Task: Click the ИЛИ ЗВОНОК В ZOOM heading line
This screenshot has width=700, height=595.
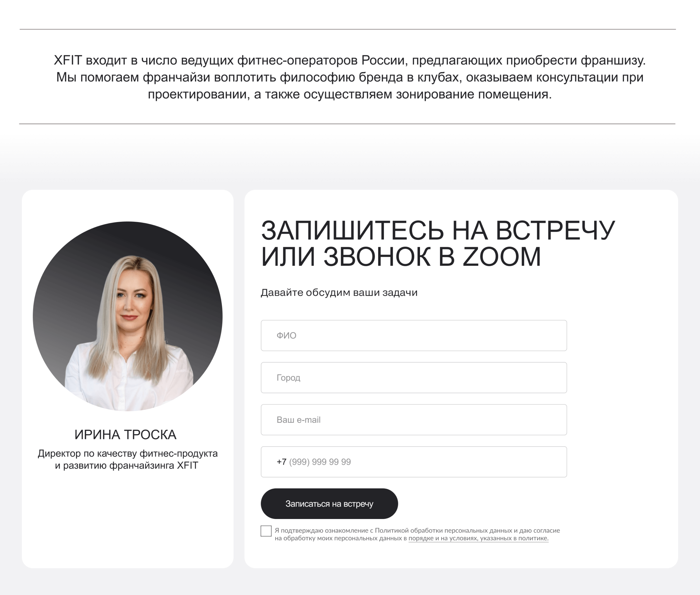Action: click(x=401, y=257)
